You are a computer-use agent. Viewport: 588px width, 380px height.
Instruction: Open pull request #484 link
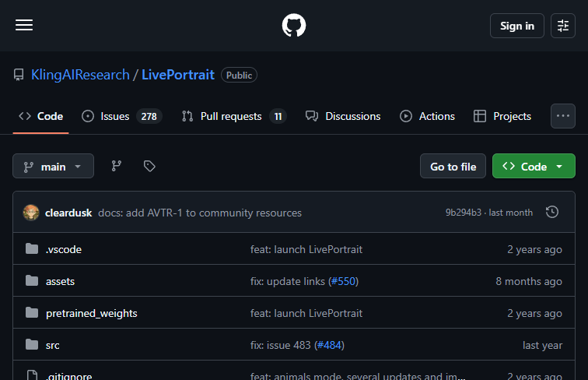tap(329, 345)
